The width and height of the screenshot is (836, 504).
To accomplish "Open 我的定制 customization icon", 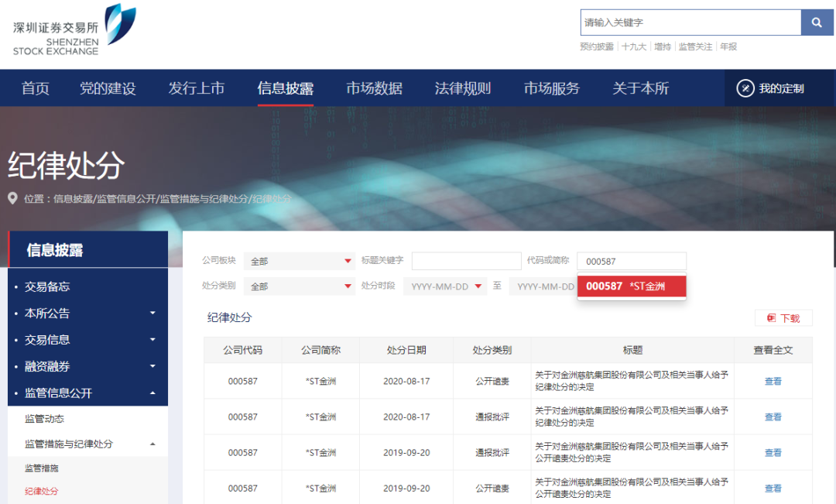I will 745,88.
